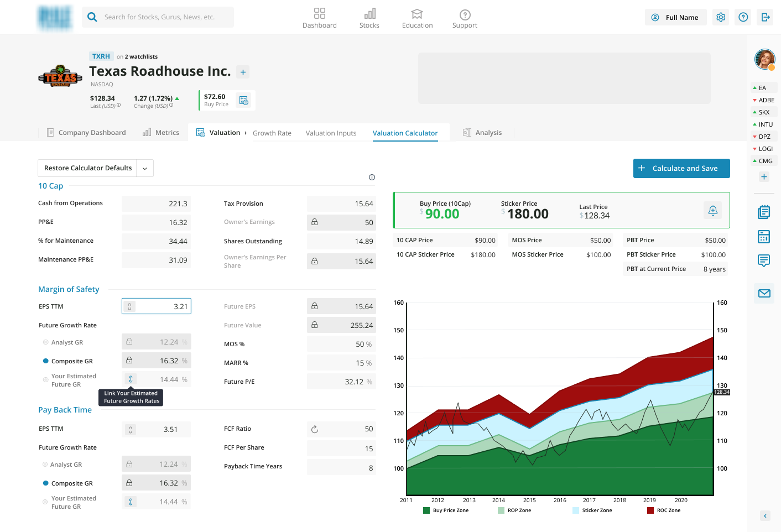Click link icon for Margin of Safety estimated GR
The image size is (781, 532).
[x=131, y=379]
